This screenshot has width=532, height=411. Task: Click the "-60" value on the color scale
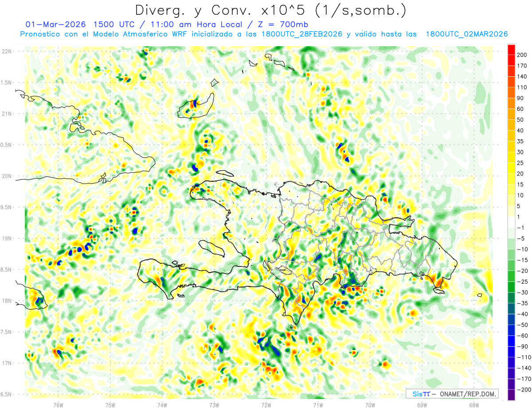522,336
